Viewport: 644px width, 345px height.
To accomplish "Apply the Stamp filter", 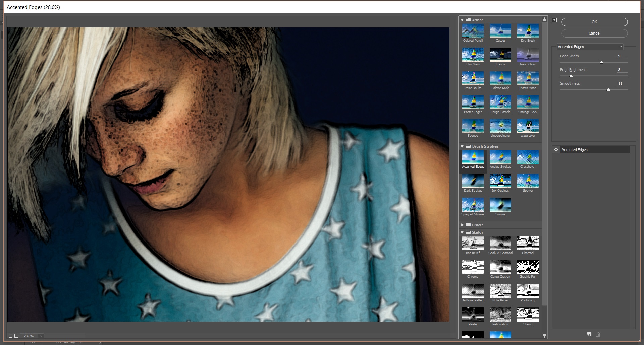I will click(528, 315).
